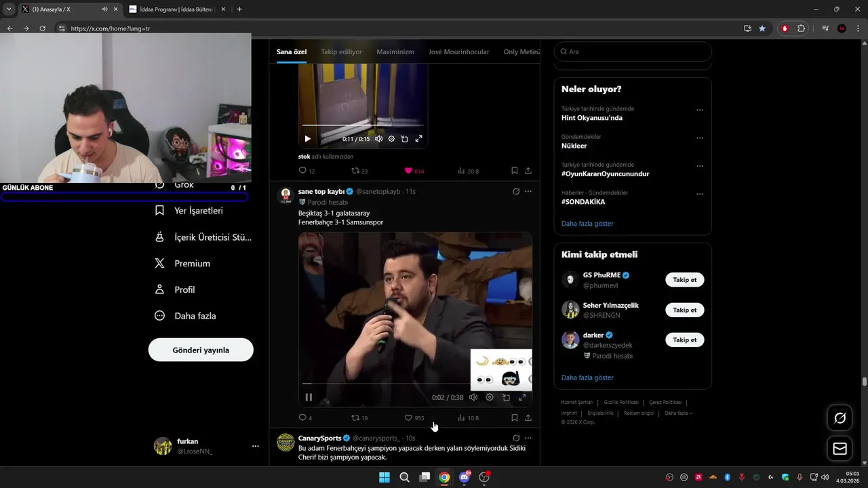The image size is (868, 488).
Task: Open more options for #OyunKararıOyuncunundur trend
Action: pyautogui.click(x=700, y=165)
